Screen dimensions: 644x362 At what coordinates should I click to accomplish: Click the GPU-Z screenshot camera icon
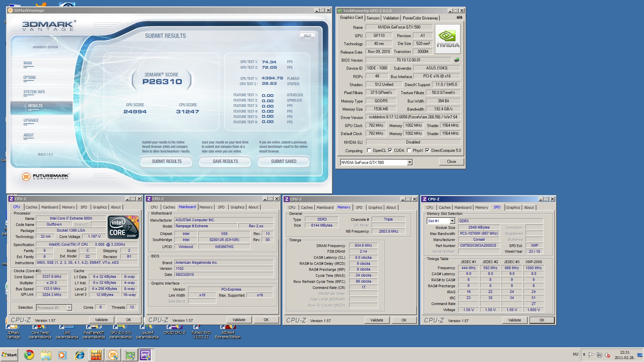(x=459, y=17)
